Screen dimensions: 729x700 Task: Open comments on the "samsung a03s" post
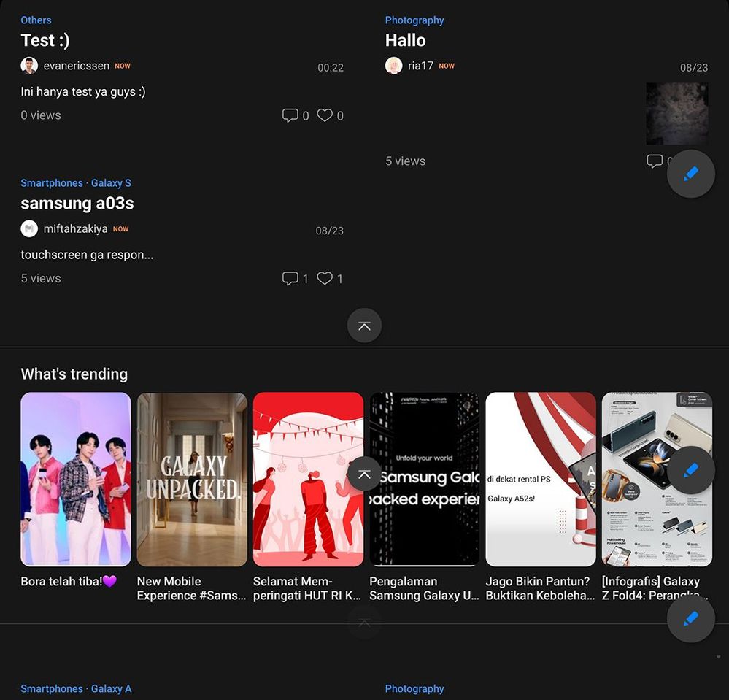(290, 278)
